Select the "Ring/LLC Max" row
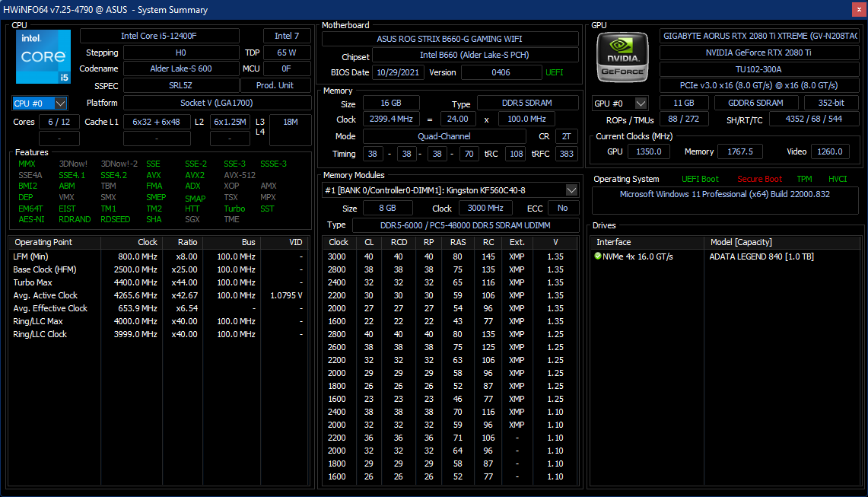The image size is (868, 497). [x=158, y=321]
